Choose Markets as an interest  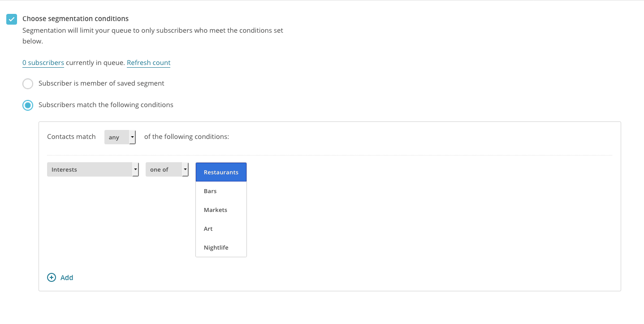pos(216,210)
